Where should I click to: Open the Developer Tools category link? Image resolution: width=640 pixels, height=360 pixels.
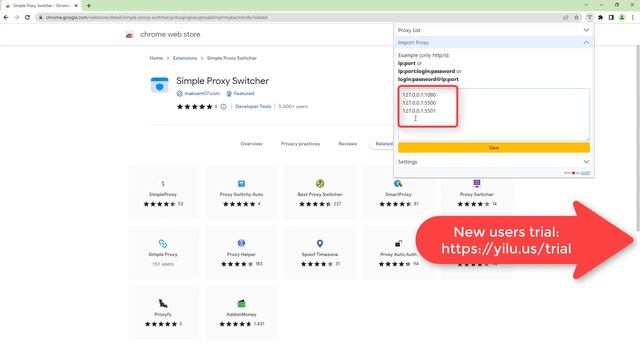(253, 107)
